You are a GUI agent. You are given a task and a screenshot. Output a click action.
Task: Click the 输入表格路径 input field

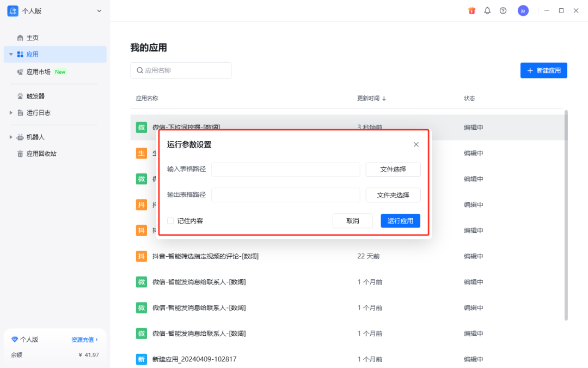click(x=285, y=169)
